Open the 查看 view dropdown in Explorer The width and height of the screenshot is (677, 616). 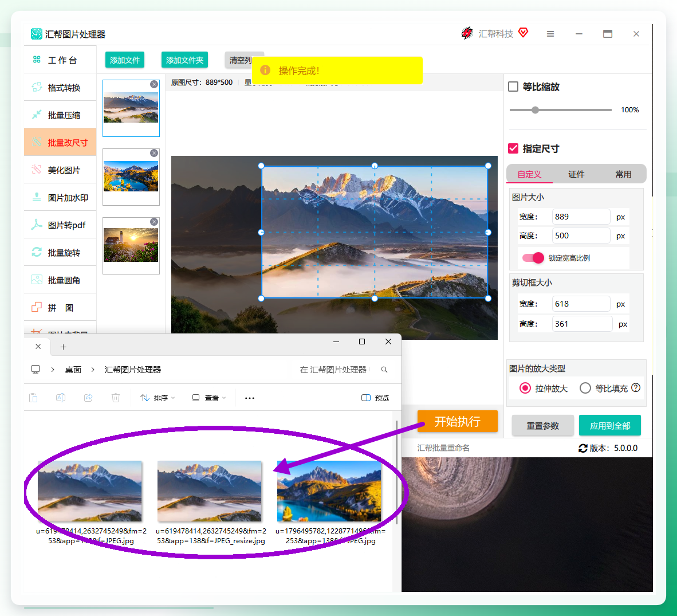coord(209,398)
